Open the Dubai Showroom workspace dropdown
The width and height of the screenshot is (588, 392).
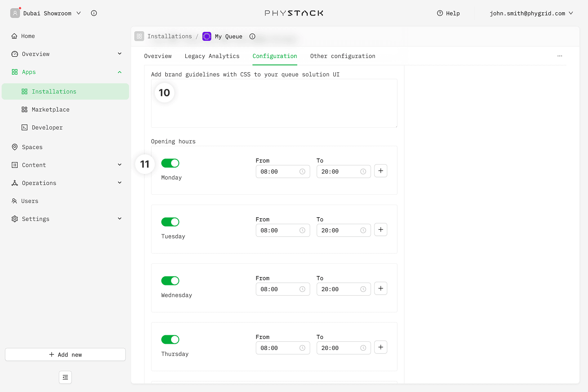click(46, 13)
